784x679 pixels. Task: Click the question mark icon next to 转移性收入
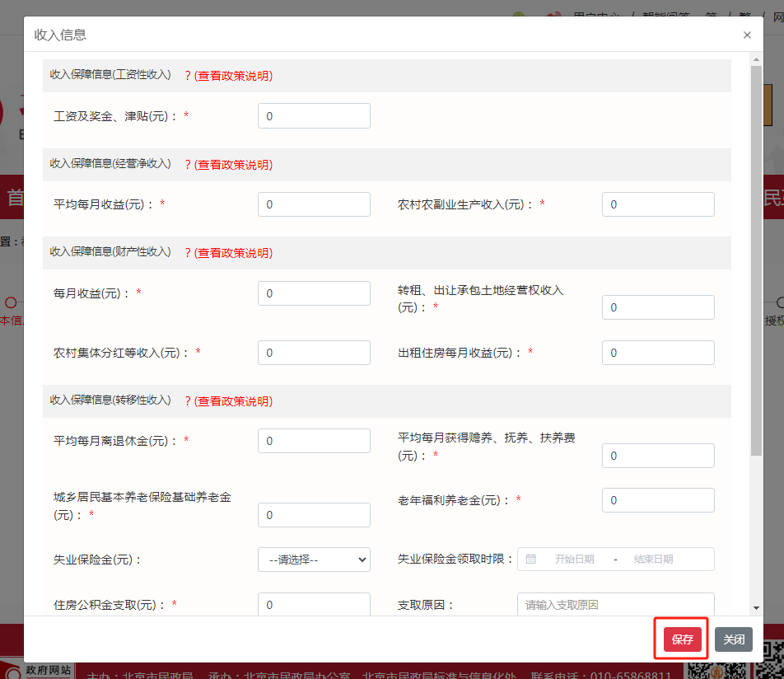coord(190,400)
